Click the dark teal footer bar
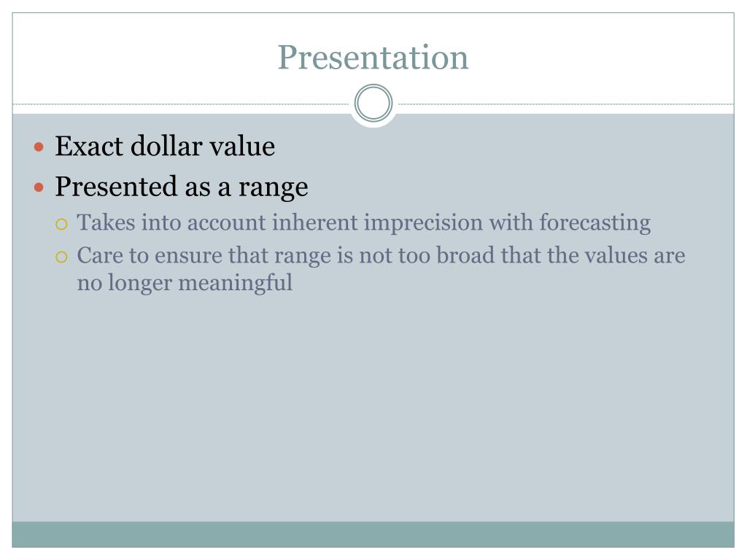The image size is (747, 560). (x=373, y=534)
